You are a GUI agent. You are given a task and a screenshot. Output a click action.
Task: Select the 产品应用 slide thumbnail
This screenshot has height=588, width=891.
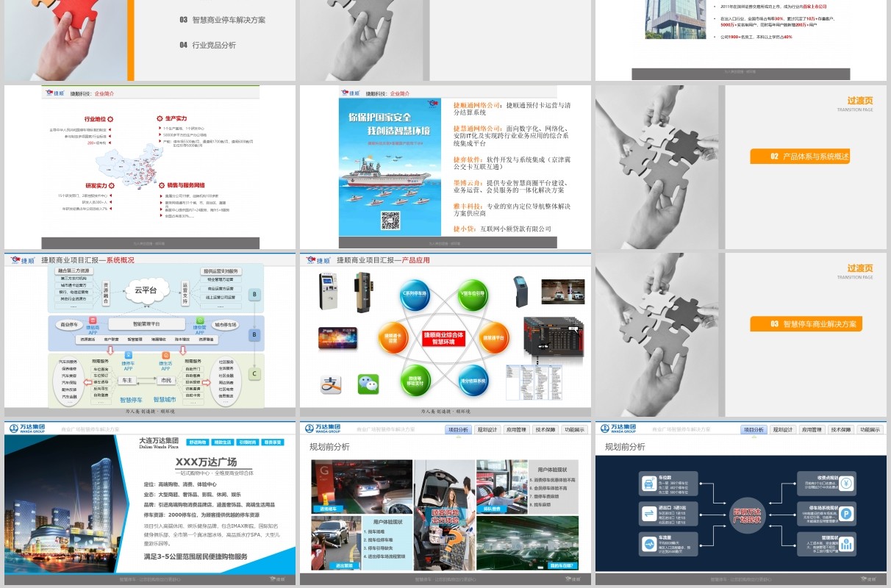pos(445,335)
